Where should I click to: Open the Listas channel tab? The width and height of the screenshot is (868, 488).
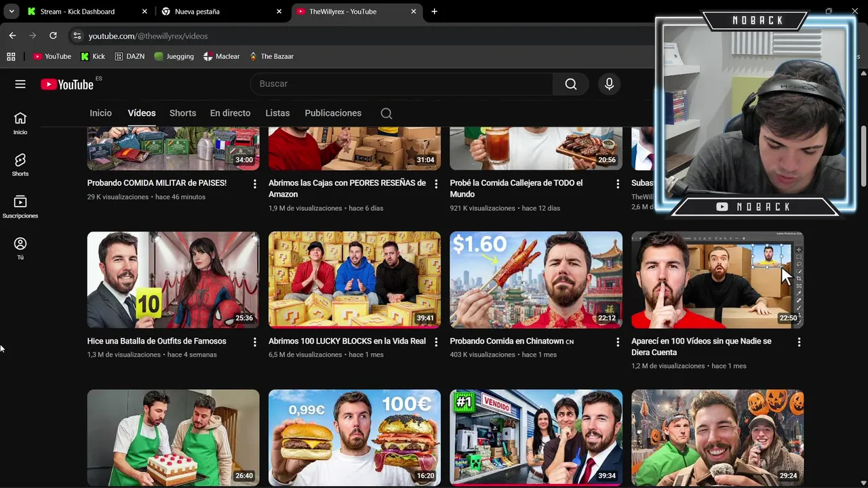277,113
